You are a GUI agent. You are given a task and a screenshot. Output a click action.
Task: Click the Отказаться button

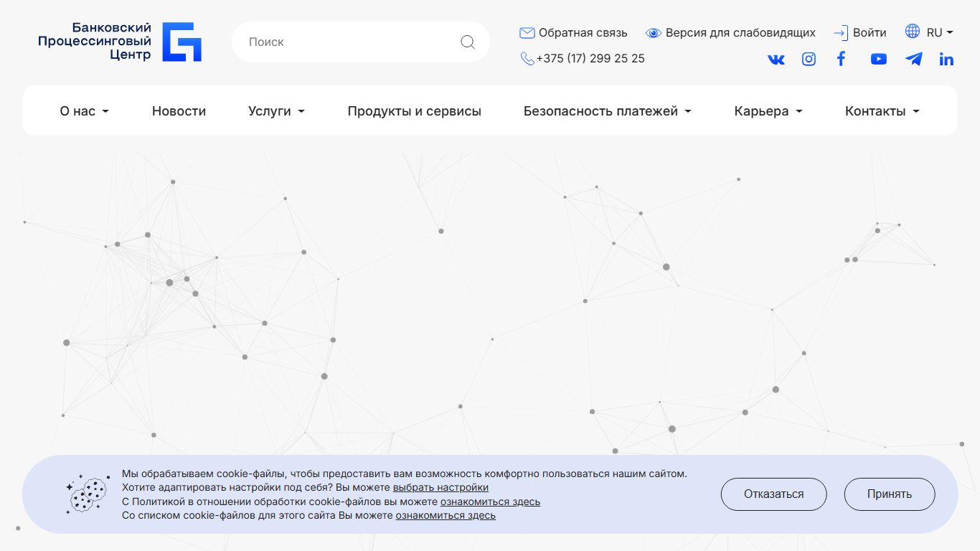pyautogui.click(x=773, y=494)
